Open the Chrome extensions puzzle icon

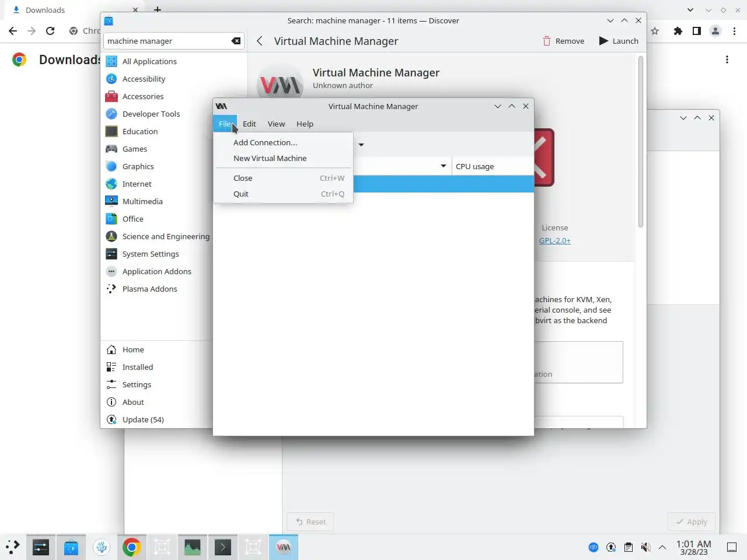678,31
